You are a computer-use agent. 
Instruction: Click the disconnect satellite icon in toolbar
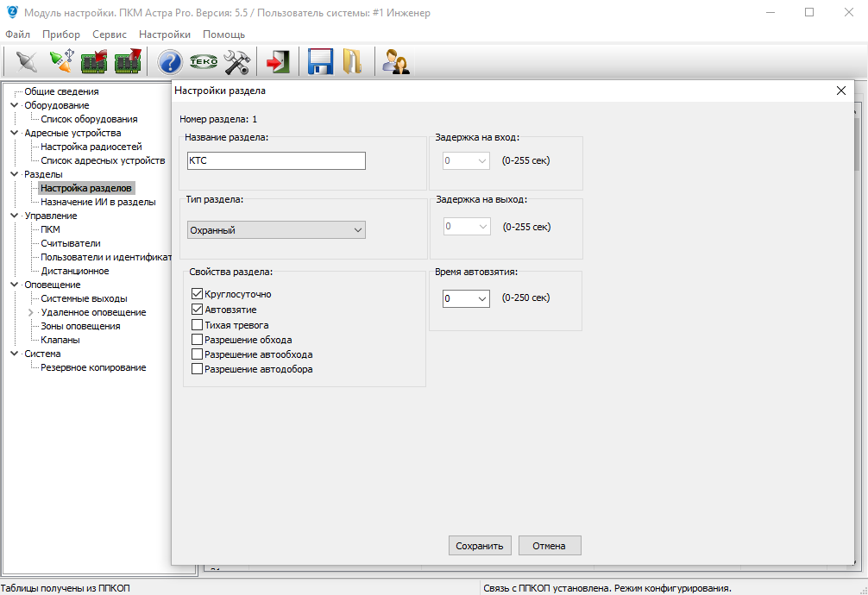point(26,61)
